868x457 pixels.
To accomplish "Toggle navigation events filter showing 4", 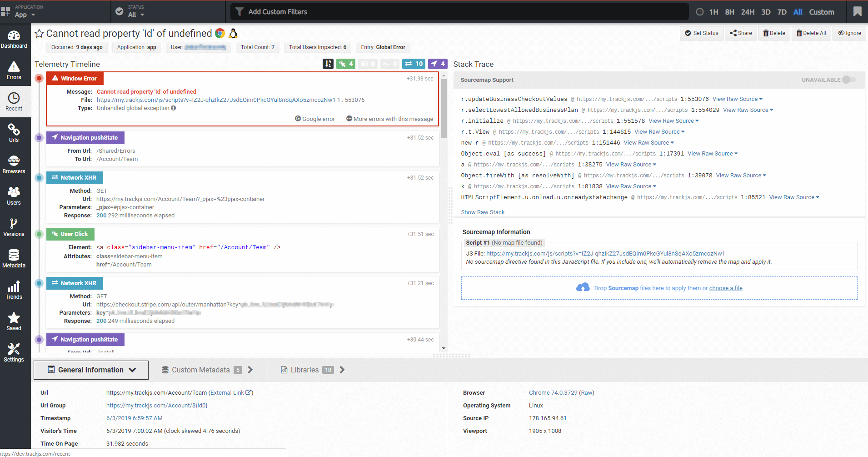I will pyautogui.click(x=438, y=64).
